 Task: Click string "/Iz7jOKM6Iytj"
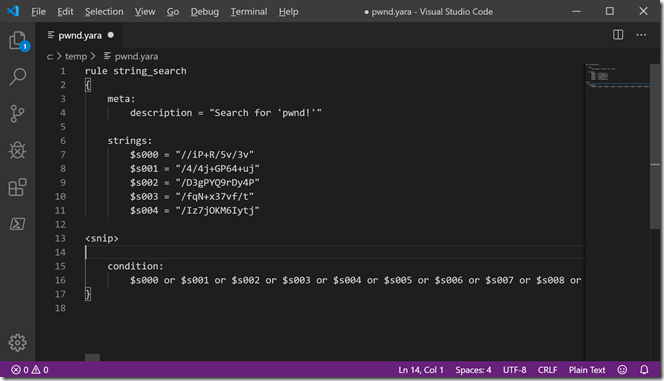[217, 210]
